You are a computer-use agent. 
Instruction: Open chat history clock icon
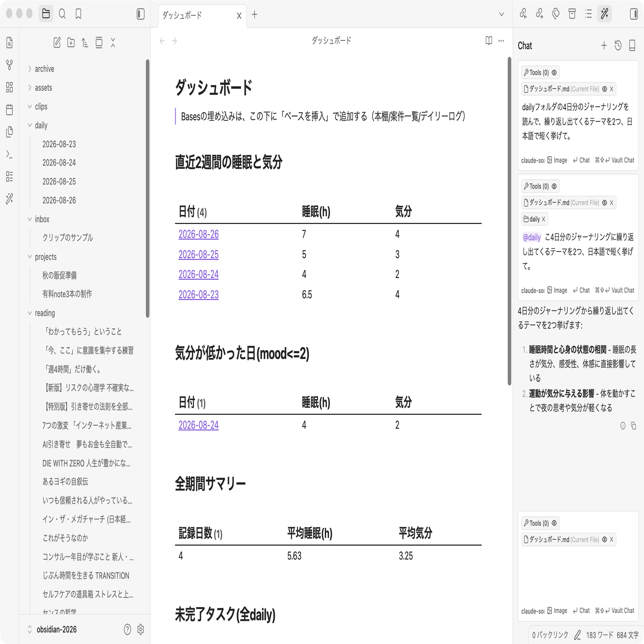coord(618,45)
